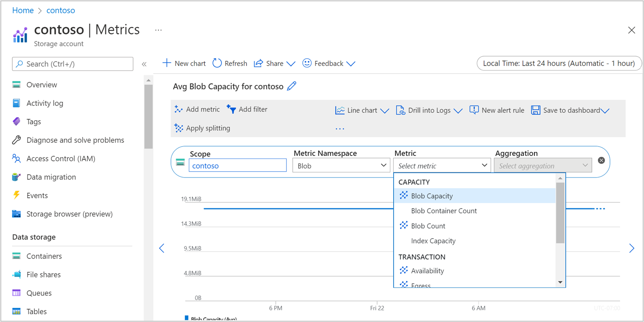Image resolution: width=644 pixels, height=322 pixels.
Task: Click the Queues sidebar icon
Action: (x=17, y=293)
